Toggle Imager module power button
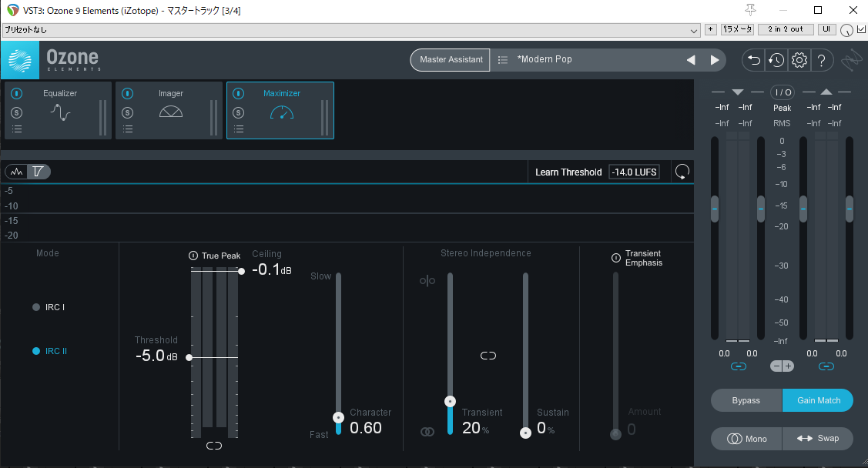 tap(127, 93)
